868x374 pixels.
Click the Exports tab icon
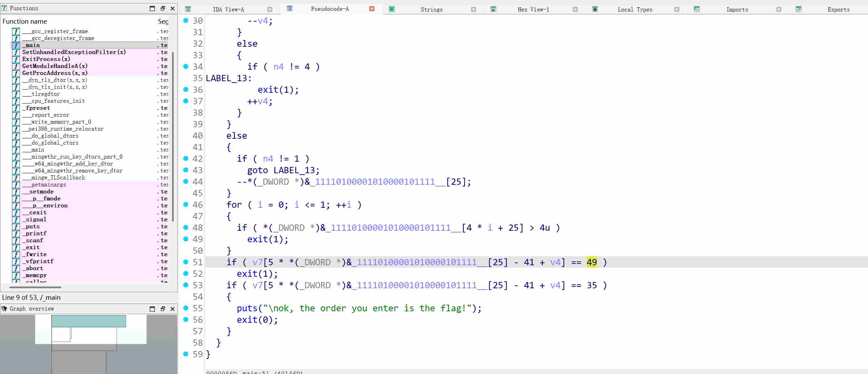tap(799, 9)
